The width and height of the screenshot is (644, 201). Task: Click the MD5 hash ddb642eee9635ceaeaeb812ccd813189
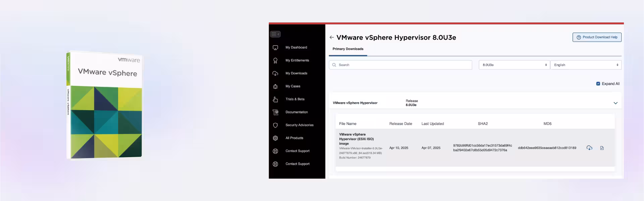pyautogui.click(x=547, y=148)
